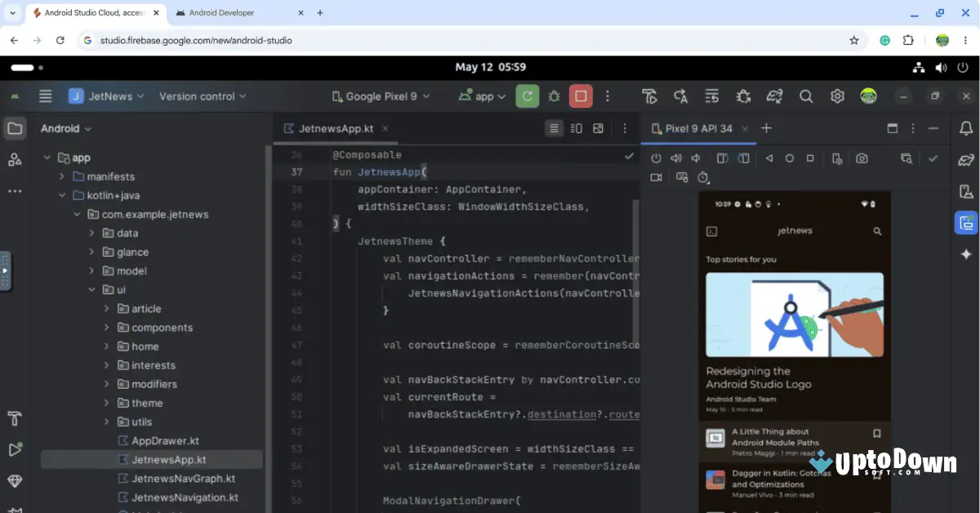980x513 pixels.
Task: Open IDE Settings via the gear icon
Action: click(836, 96)
